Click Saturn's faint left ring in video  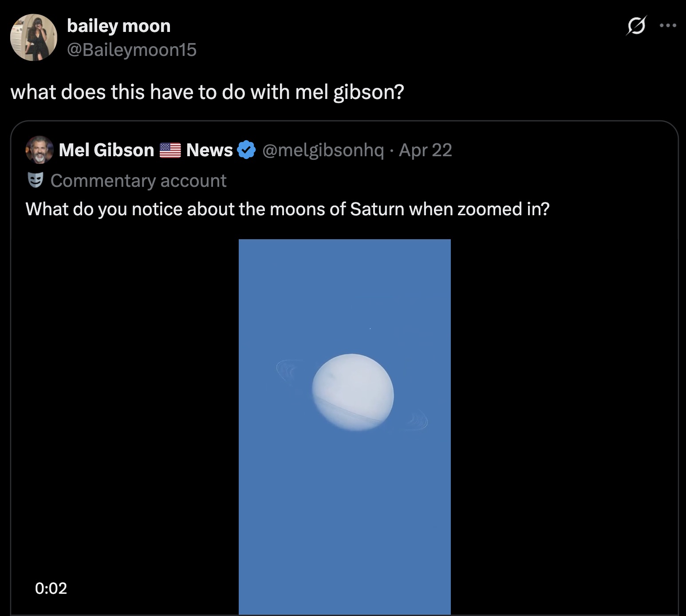(287, 371)
